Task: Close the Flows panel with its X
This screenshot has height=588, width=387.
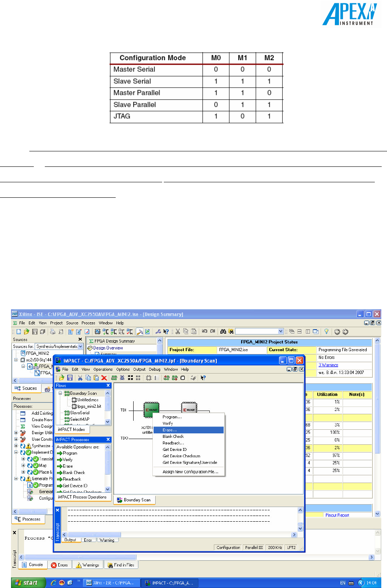Action: pyautogui.click(x=108, y=386)
